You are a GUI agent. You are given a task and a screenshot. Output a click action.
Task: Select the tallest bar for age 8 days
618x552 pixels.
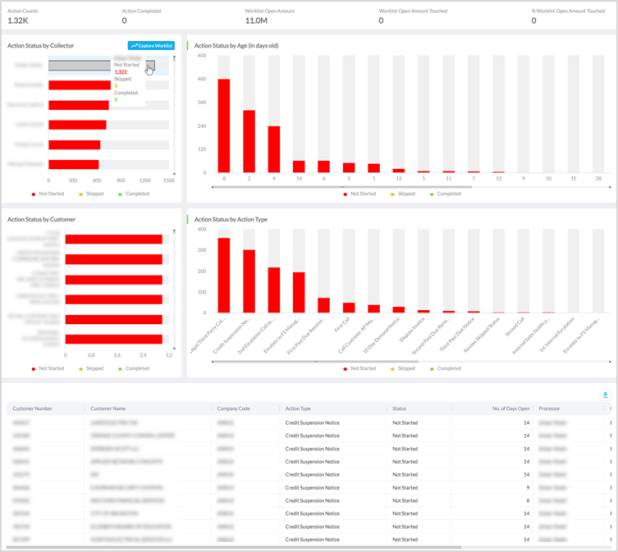click(x=224, y=126)
